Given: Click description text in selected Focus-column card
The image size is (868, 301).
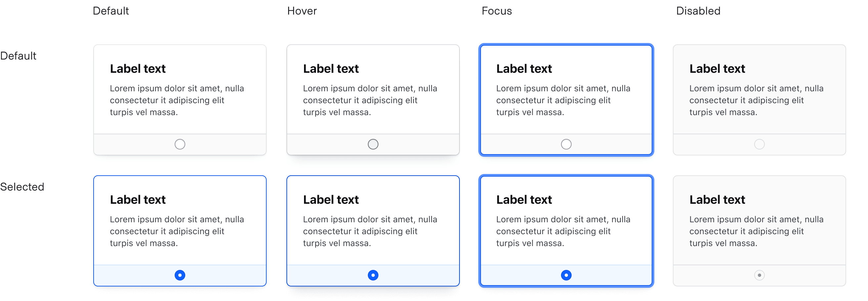Looking at the screenshot, I should (x=563, y=231).
